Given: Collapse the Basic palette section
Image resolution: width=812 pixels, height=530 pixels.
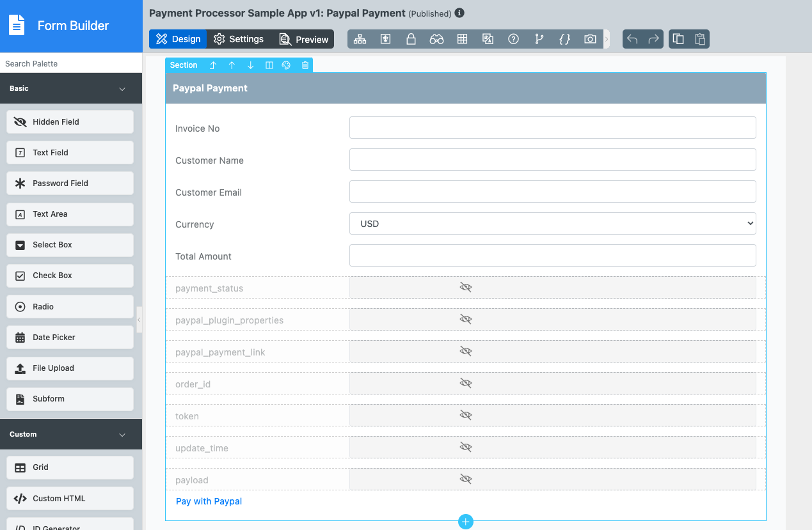Looking at the screenshot, I should [122, 89].
